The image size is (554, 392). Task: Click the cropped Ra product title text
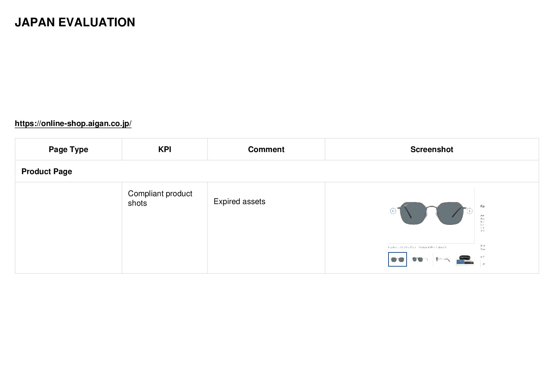coord(482,206)
